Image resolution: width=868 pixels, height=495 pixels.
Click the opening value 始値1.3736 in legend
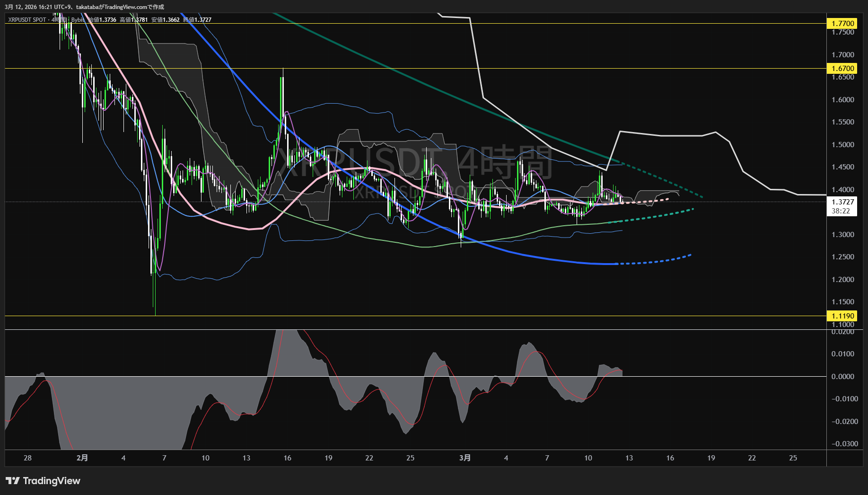(103, 20)
